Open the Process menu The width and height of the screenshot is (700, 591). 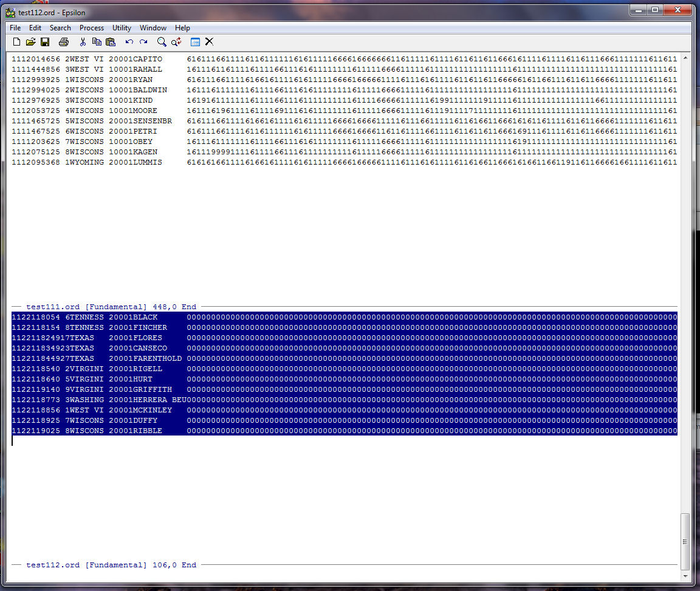(92, 28)
